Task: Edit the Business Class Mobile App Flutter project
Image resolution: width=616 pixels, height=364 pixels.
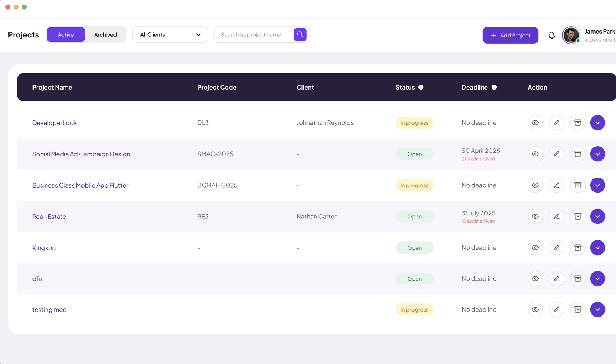Action: coord(557,185)
